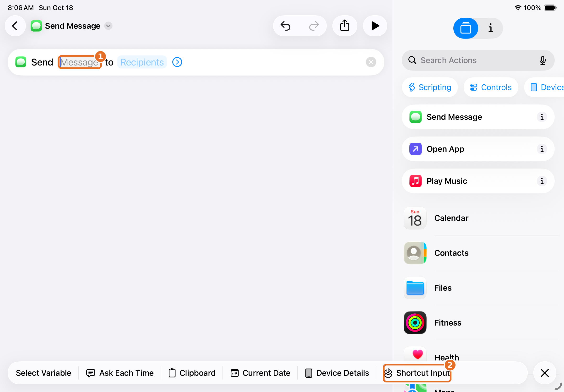Switch to the actions library tab
The width and height of the screenshot is (564, 392).
tap(466, 28)
